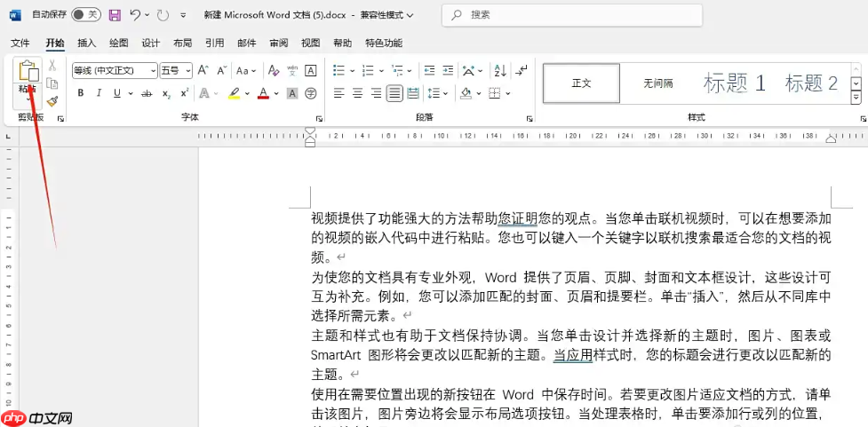Switch to the 视图 tab
The width and height of the screenshot is (868, 427).
click(x=311, y=43)
